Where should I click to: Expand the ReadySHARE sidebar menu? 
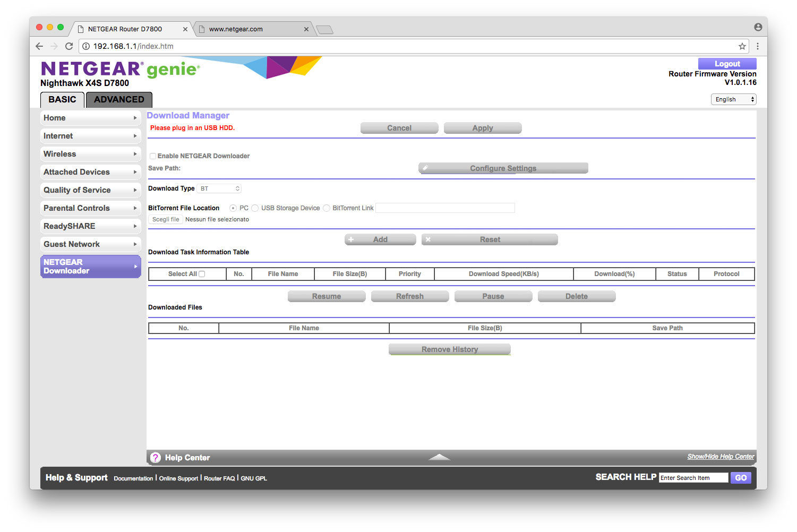tap(90, 226)
